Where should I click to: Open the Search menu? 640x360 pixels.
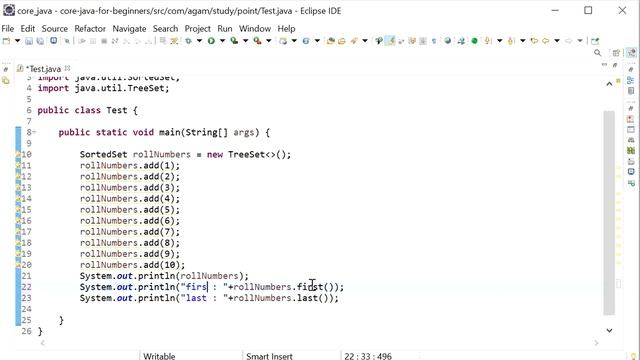(165, 29)
